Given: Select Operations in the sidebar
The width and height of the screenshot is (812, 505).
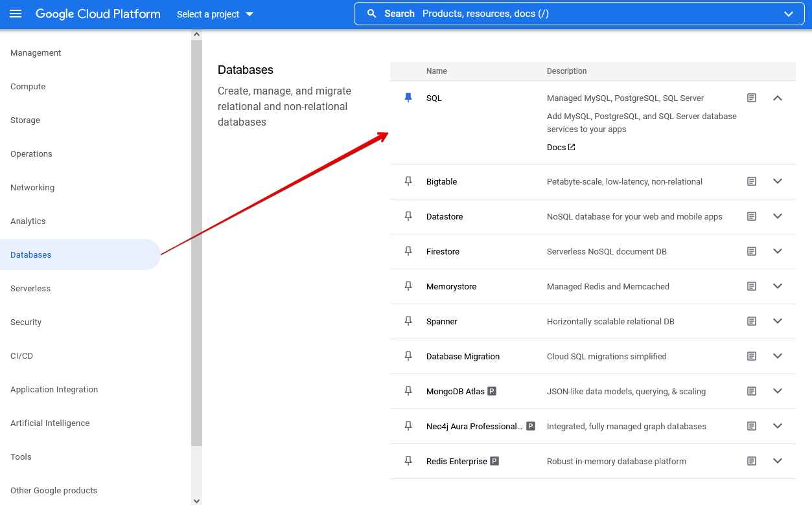Looking at the screenshot, I should tap(31, 154).
